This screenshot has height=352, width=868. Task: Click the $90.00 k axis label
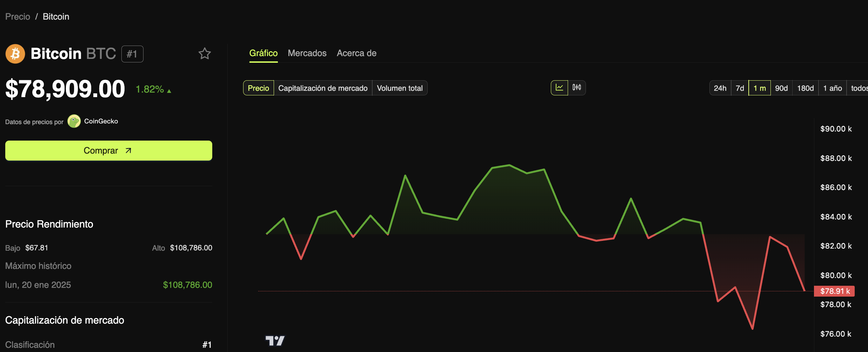click(836, 129)
